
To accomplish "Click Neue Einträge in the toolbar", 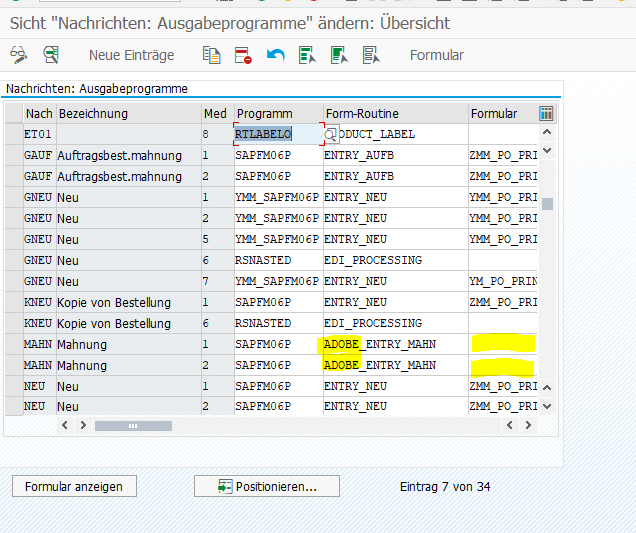I will tap(131, 55).
